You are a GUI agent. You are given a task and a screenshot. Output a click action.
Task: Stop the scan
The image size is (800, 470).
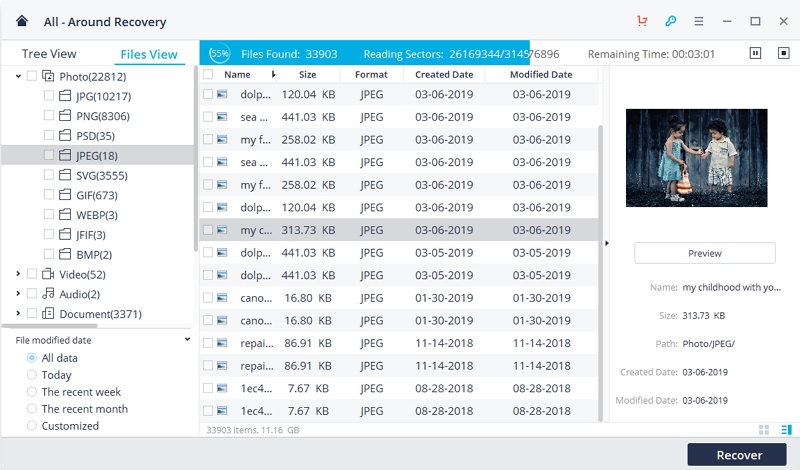784,53
